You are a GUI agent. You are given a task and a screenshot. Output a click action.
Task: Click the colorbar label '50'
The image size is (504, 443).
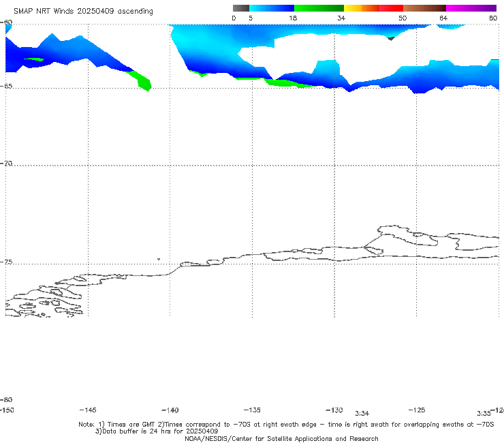(x=403, y=18)
